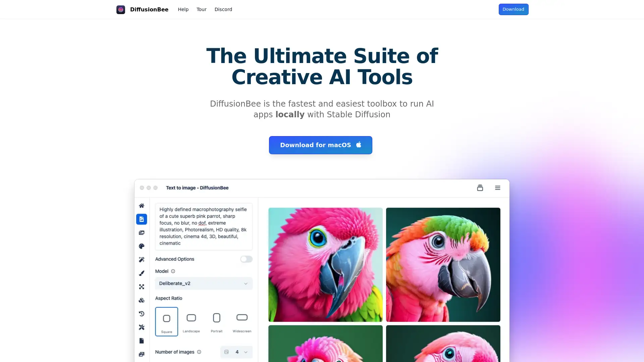Viewport: 644px width, 362px height.
Task: Select the crop/transform tool icon
Action: pos(142,287)
